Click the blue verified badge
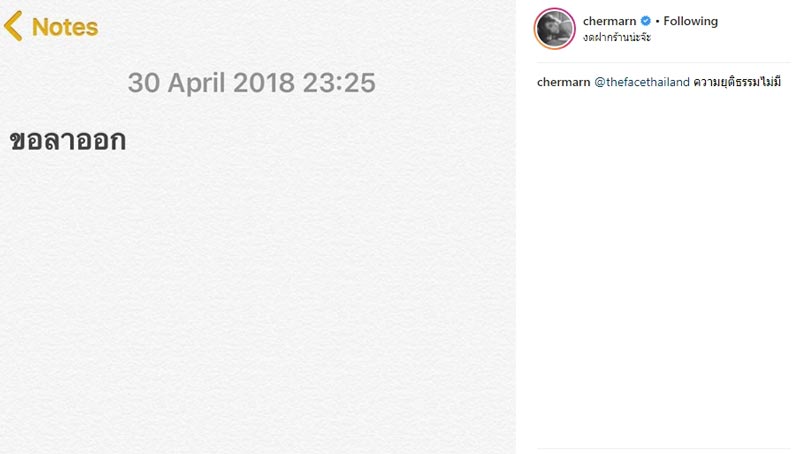Viewport: 800px width, 454px height. 646,21
